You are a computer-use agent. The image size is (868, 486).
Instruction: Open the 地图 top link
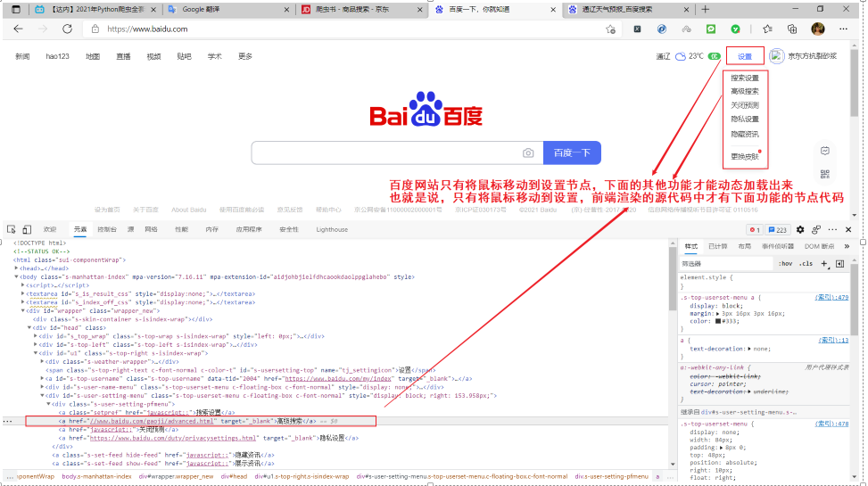93,56
